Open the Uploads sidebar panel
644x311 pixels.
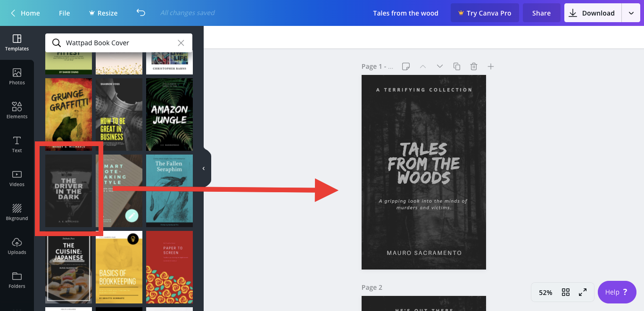point(17,246)
